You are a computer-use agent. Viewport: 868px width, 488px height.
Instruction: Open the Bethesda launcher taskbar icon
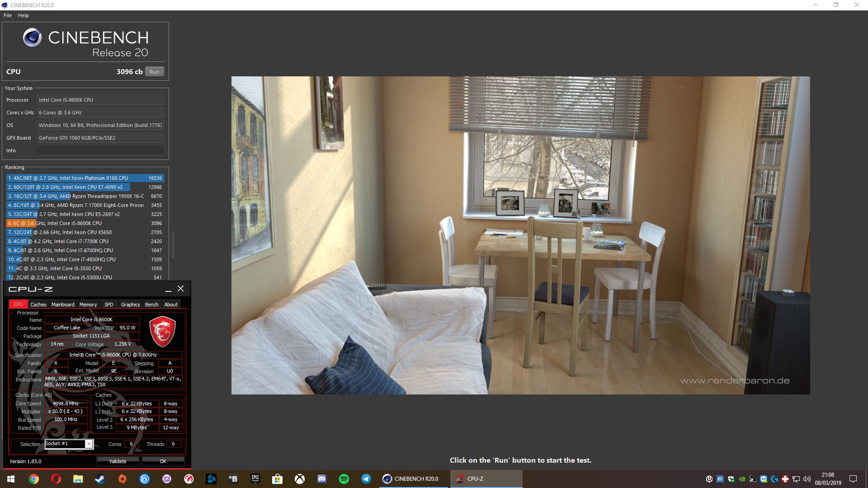[233, 479]
